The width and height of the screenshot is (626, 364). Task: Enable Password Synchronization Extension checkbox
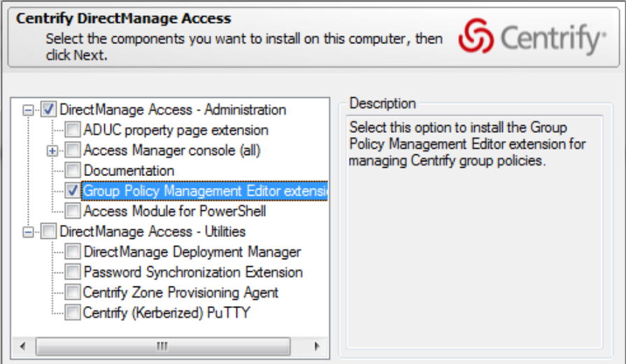(73, 272)
